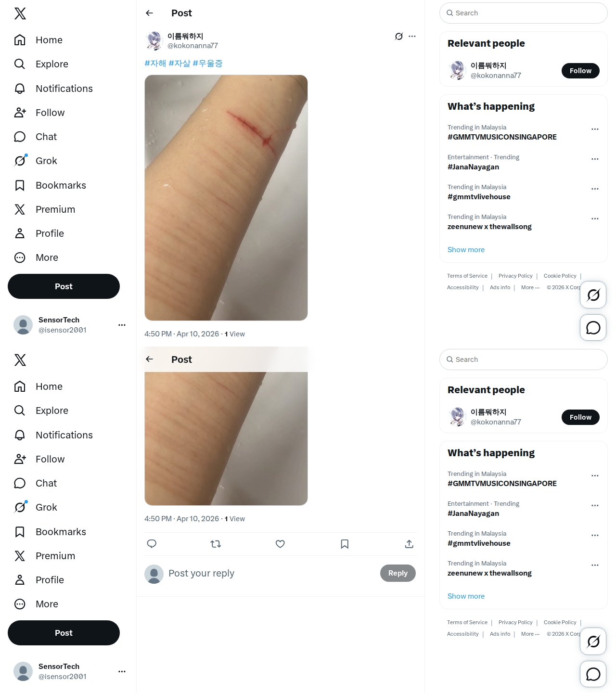Like the post with the heart icon

pos(280,544)
